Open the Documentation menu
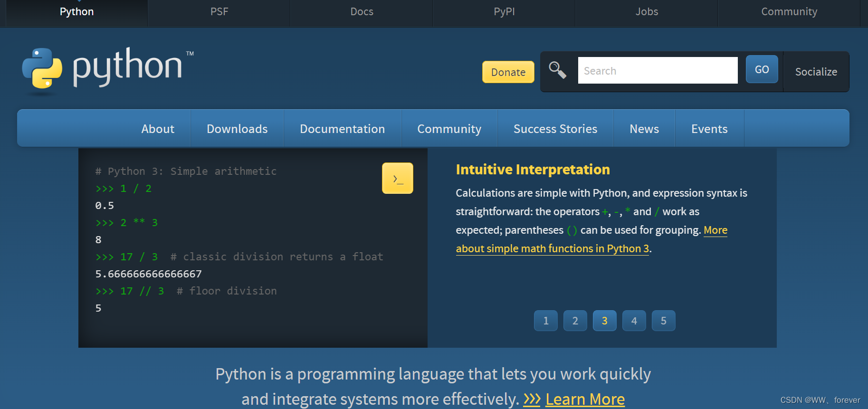 click(342, 129)
